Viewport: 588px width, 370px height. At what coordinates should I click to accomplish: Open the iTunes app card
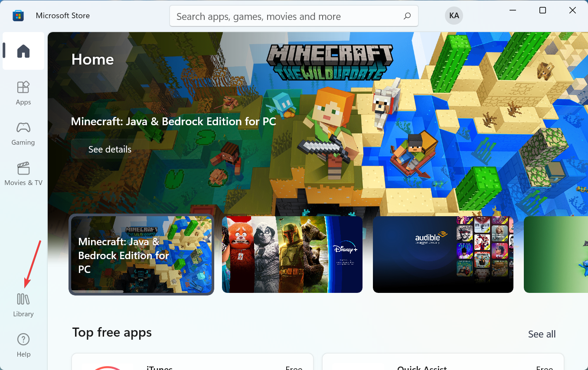tap(193, 361)
